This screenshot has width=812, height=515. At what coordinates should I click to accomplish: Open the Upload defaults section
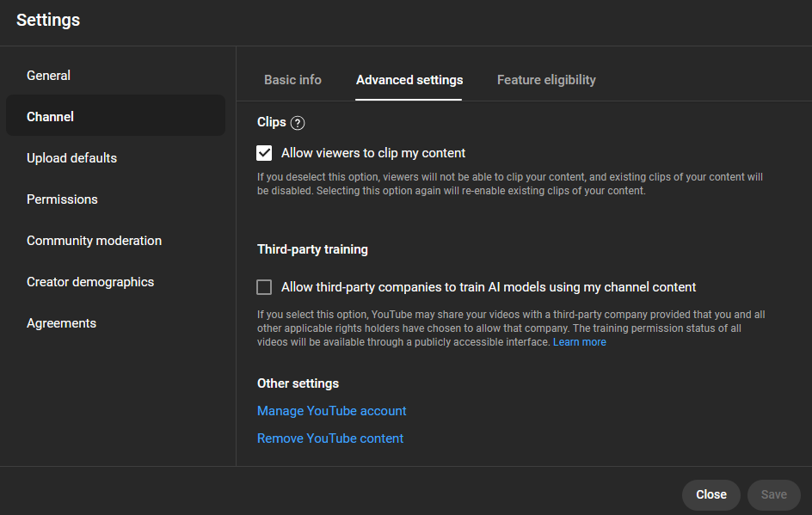point(71,158)
